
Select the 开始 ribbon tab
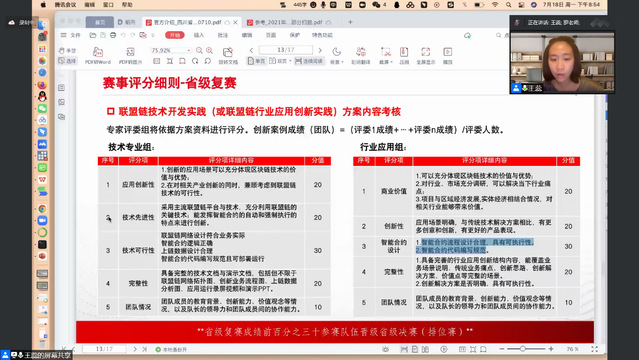[x=175, y=35]
